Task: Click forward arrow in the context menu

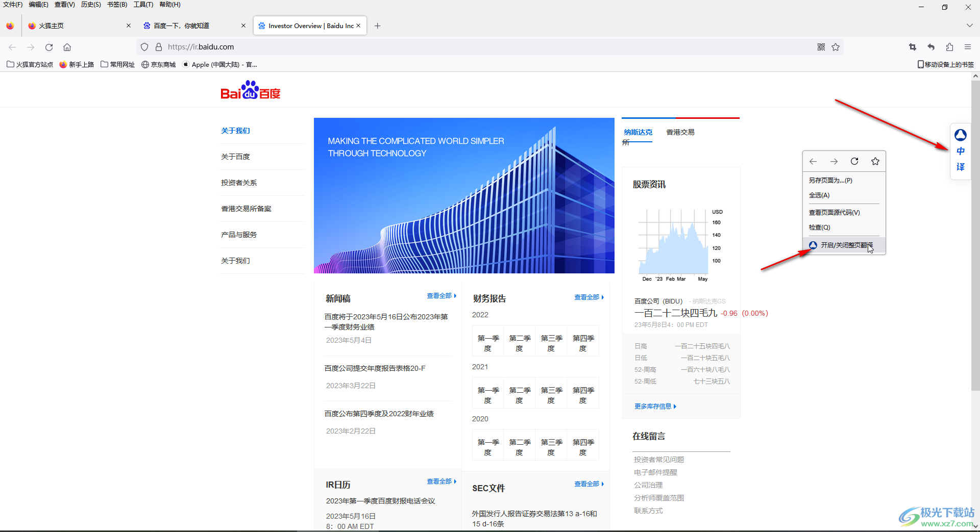Action: point(834,161)
